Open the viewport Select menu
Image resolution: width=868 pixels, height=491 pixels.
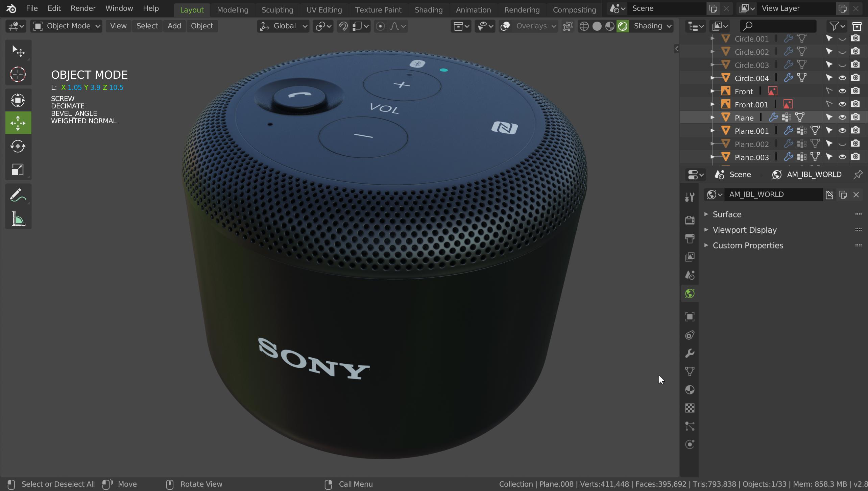tap(147, 26)
